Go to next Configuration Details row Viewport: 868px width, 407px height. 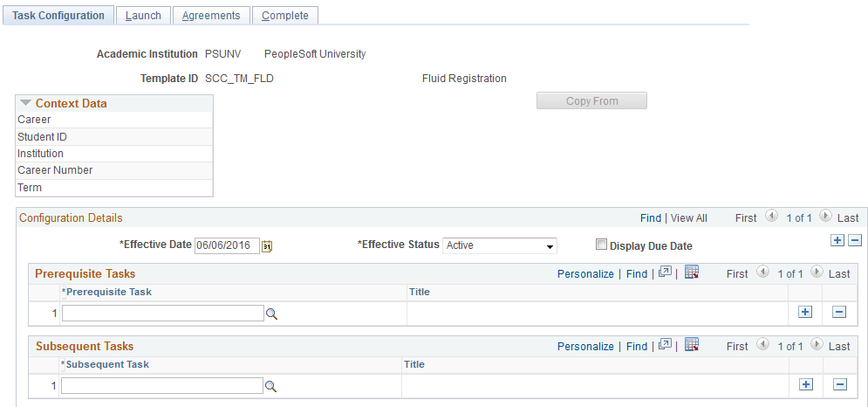(825, 217)
